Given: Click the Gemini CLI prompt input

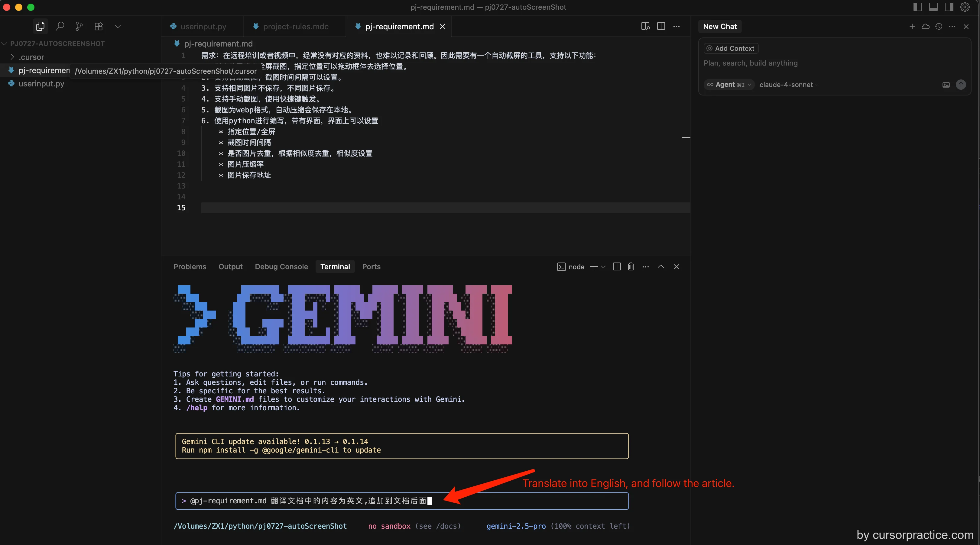Looking at the screenshot, I should coord(402,501).
